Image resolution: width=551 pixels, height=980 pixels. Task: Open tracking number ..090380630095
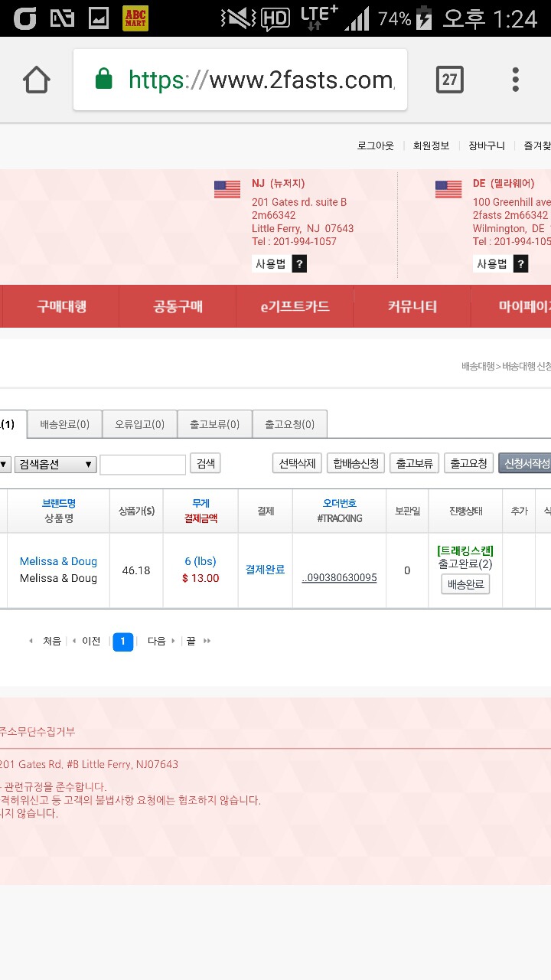pyautogui.click(x=339, y=578)
